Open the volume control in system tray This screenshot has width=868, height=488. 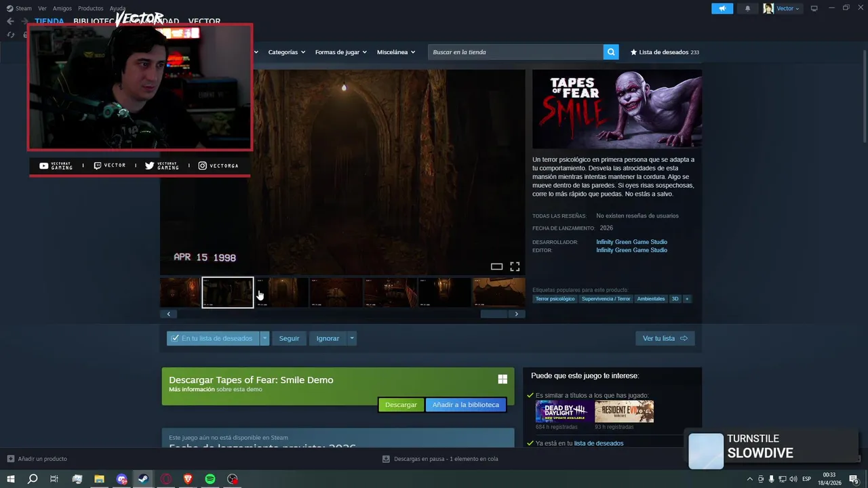[x=793, y=479]
